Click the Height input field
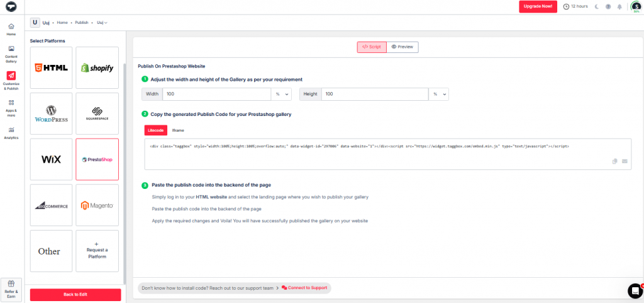The width and height of the screenshot is (644, 303). tap(375, 94)
